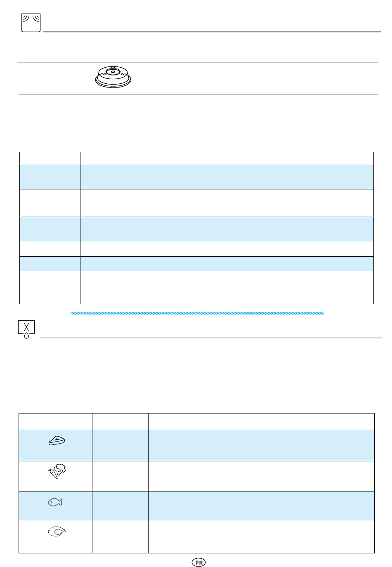Click the wide right cell of the poultry row
The width and height of the screenshot is (392, 567).
point(261,537)
